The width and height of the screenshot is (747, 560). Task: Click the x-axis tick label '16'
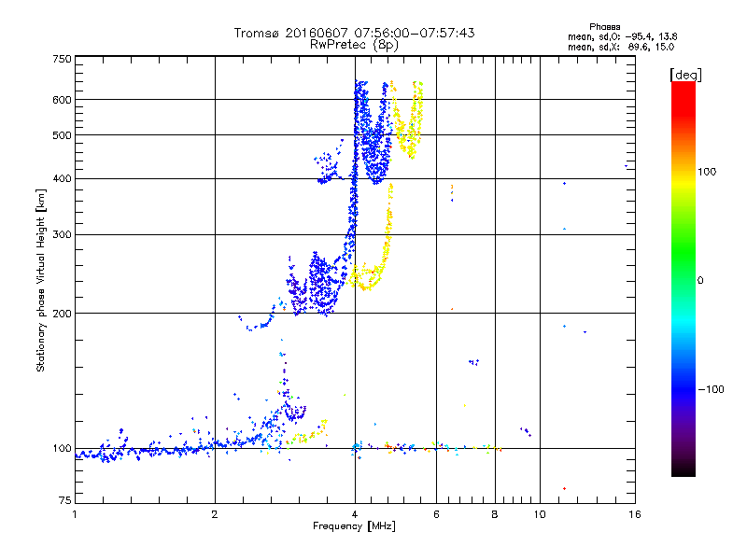click(x=635, y=514)
